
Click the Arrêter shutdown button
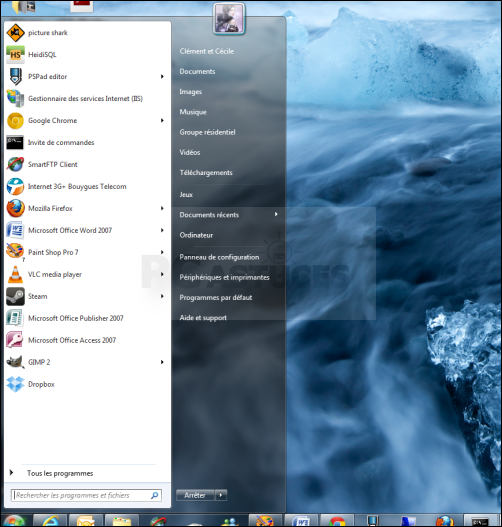195,495
